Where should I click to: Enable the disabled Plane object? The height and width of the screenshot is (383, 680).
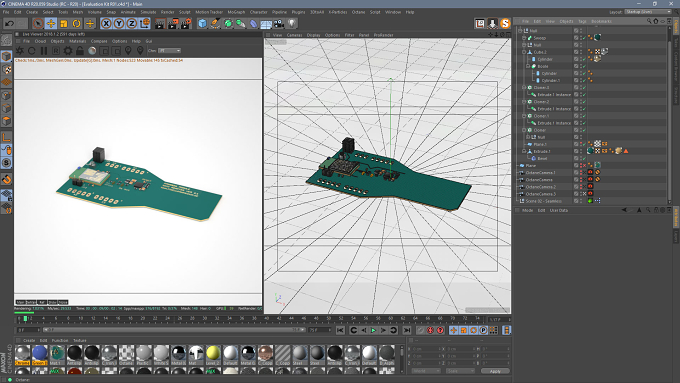(x=584, y=166)
